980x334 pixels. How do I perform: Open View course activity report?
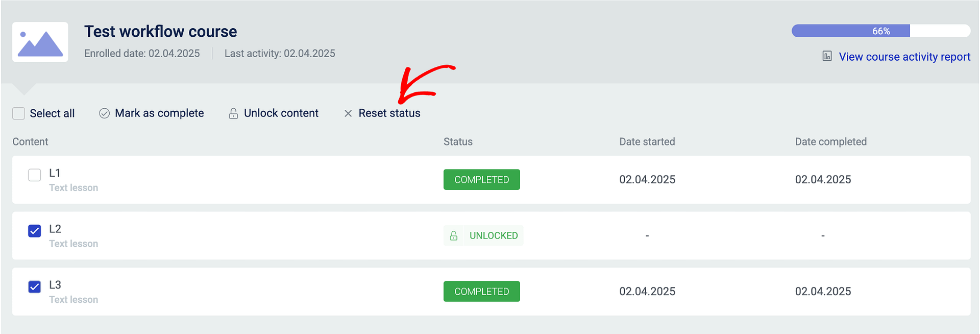[904, 56]
